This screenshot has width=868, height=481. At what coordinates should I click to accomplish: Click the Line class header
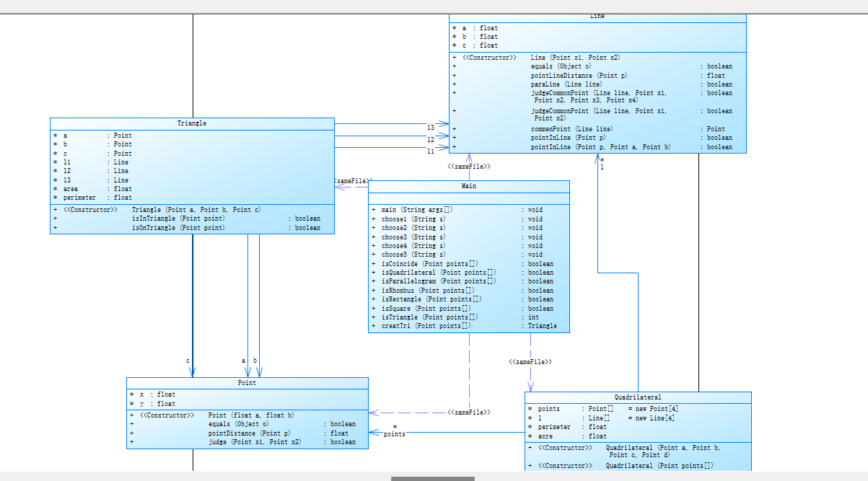(x=597, y=17)
